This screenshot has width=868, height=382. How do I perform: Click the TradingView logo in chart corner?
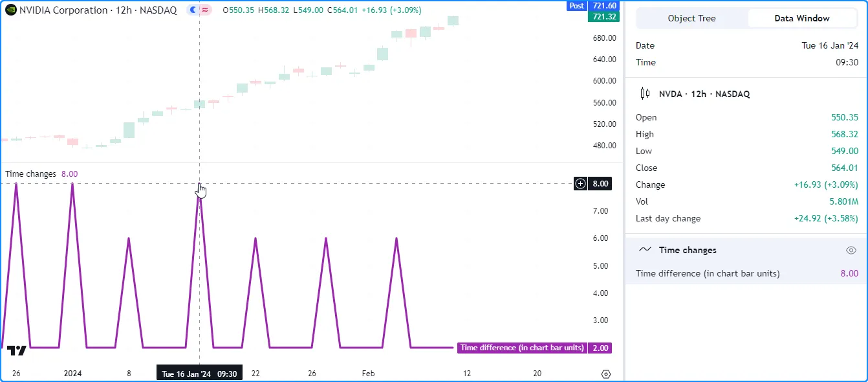pos(17,351)
